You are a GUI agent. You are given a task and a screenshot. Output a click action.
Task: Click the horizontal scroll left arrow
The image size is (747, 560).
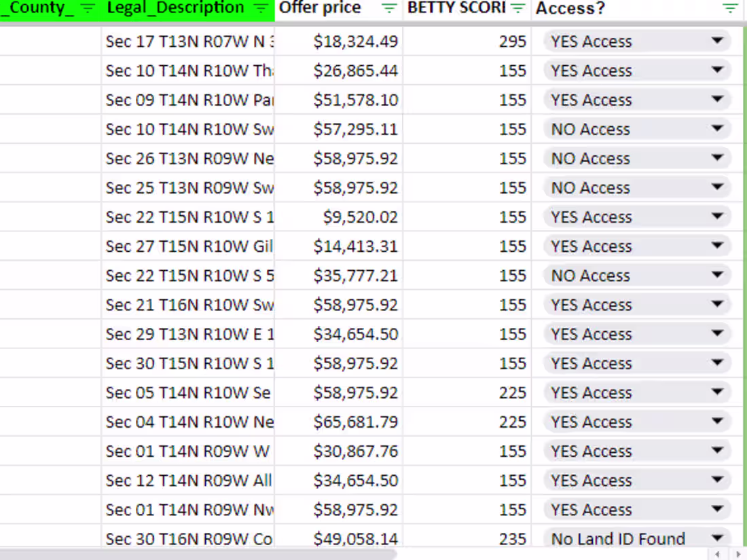718,554
